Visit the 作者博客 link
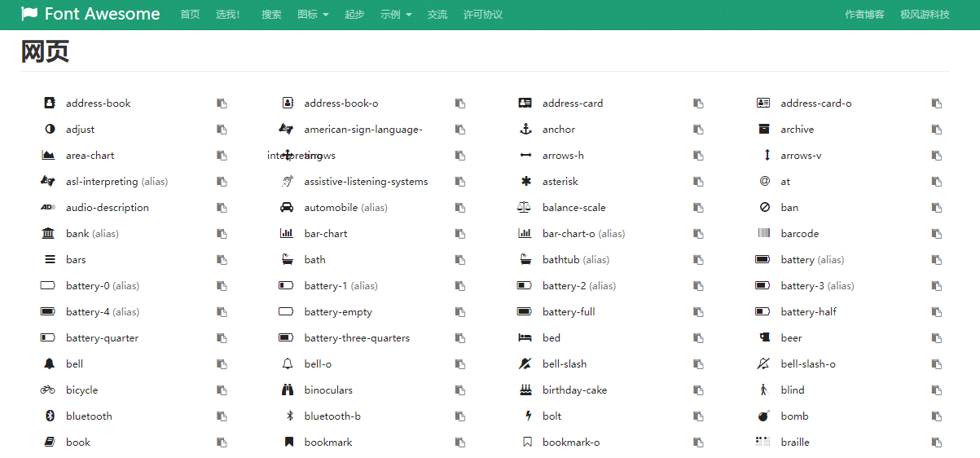Image resolution: width=980 pixels, height=458 pixels. coord(864,15)
